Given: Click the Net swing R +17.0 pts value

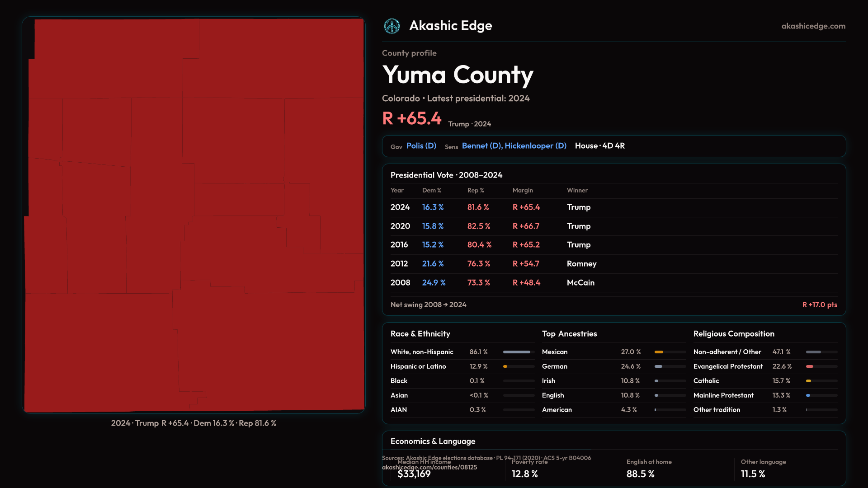Looking at the screenshot, I should tap(819, 305).
